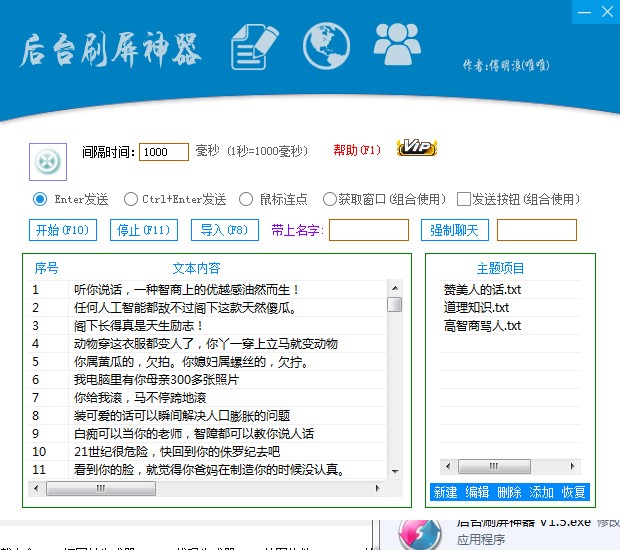Select row 11 看到你的脸 text entry

click(207, 470)
